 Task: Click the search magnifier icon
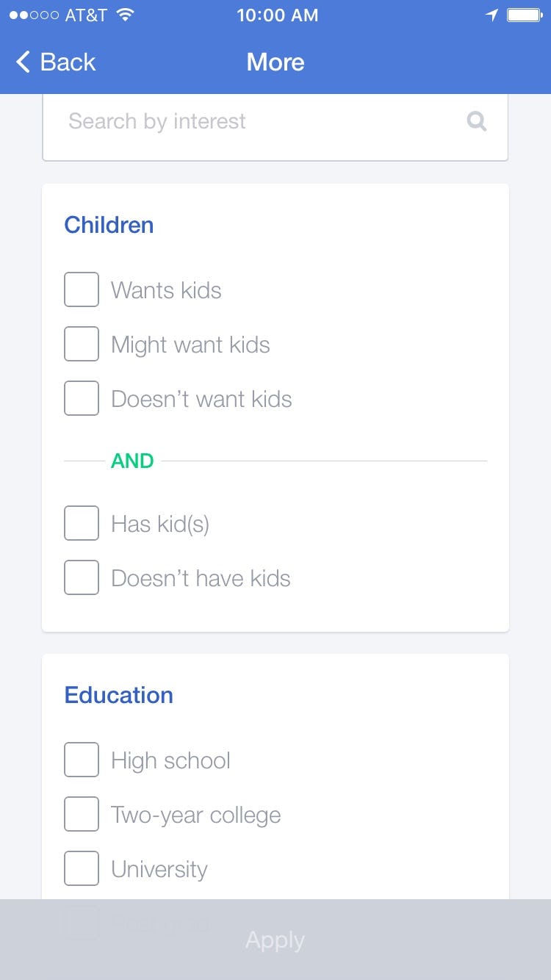(x=477, y=121)
